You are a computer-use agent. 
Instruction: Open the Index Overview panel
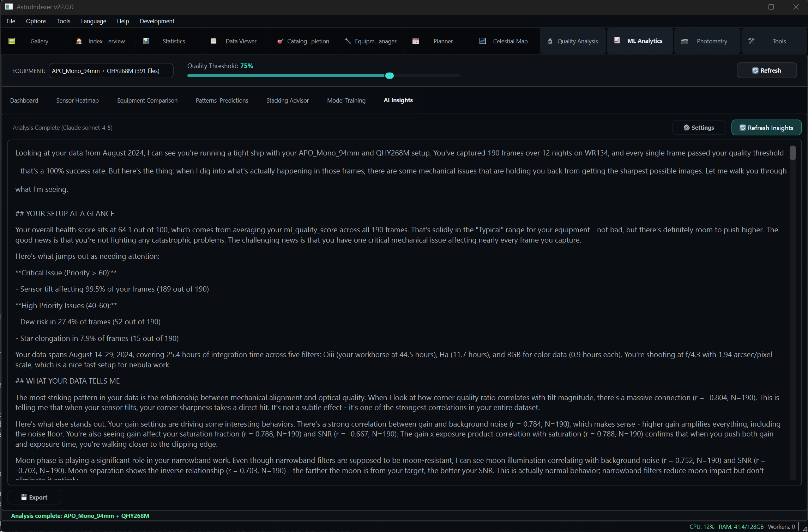[106, 41]
